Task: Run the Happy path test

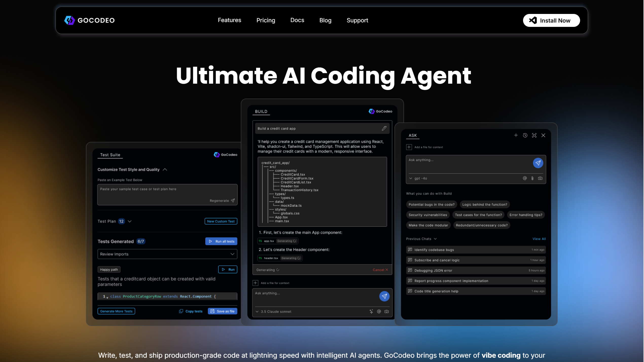Action: click(x=228, y=269)
